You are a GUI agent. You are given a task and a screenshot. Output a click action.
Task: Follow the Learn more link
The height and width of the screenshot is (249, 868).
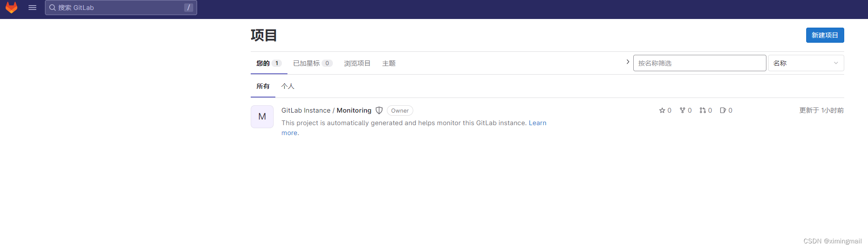(537, 123)
